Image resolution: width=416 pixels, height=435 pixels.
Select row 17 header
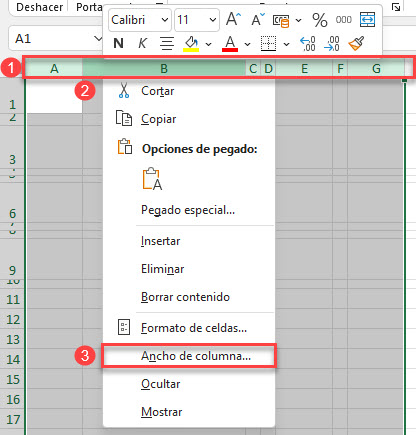[x=13, y=419]
